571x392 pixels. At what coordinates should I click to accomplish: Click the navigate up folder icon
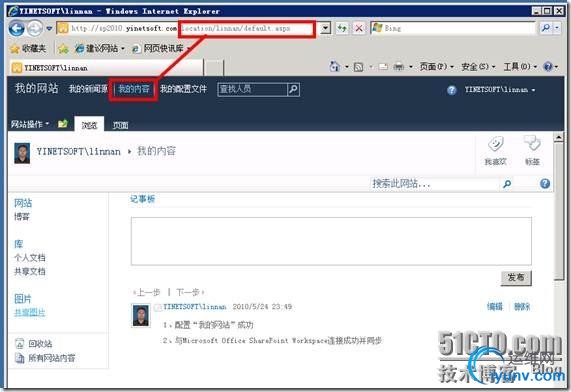point(63,124)
